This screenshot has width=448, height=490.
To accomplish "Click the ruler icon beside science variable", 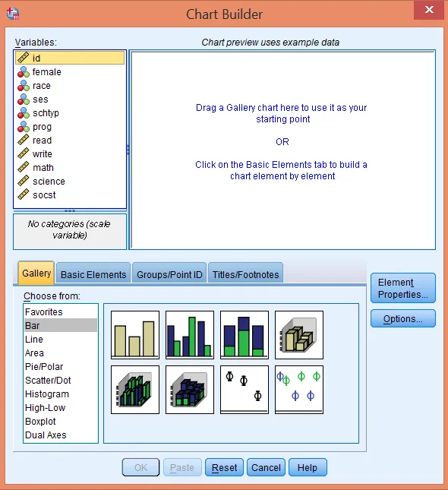I will [23, 182].
